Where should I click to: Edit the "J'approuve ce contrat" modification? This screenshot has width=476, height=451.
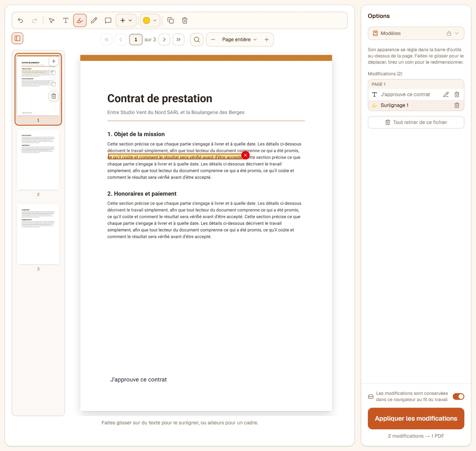point(446,94)
